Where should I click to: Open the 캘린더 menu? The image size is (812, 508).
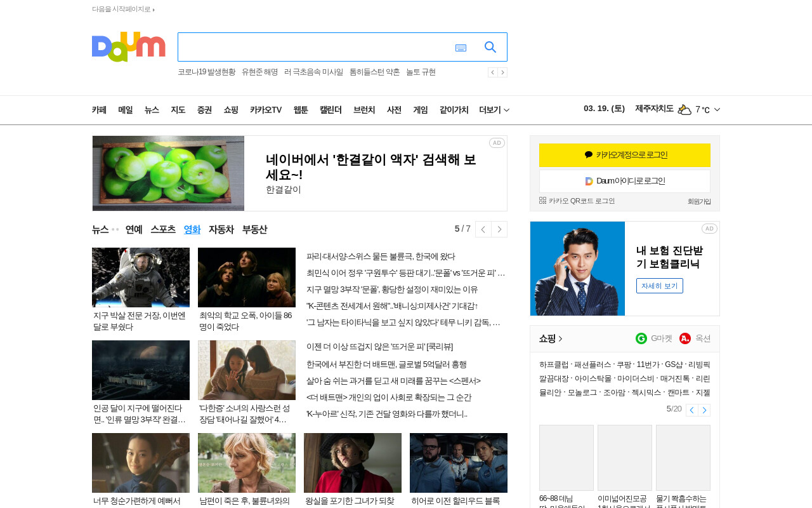[x=331, y=110]
